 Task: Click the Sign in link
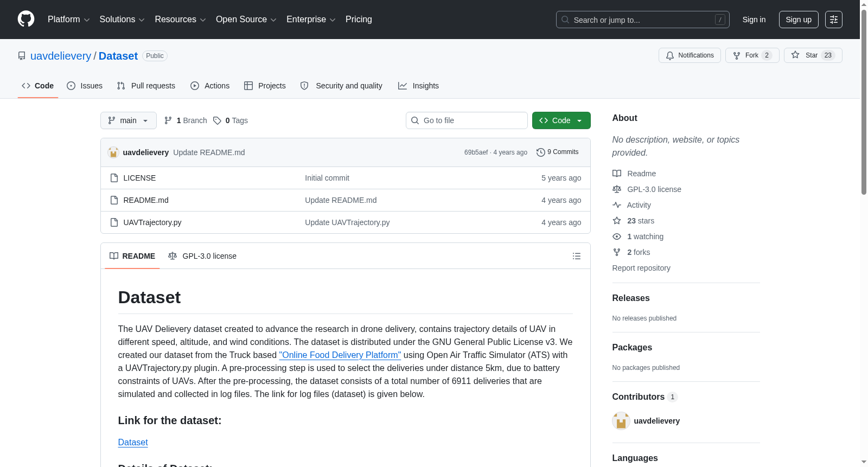754,20
